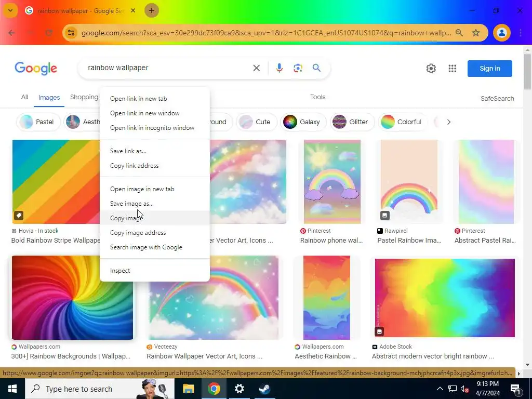Submit search with the magnifier icon
This screenshot has height=399, width=532.
[316, 68]
